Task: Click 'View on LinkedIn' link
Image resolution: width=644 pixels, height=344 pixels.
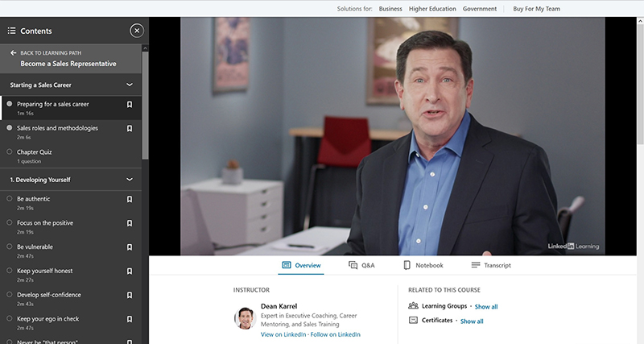Action: [x=283, y=334]
